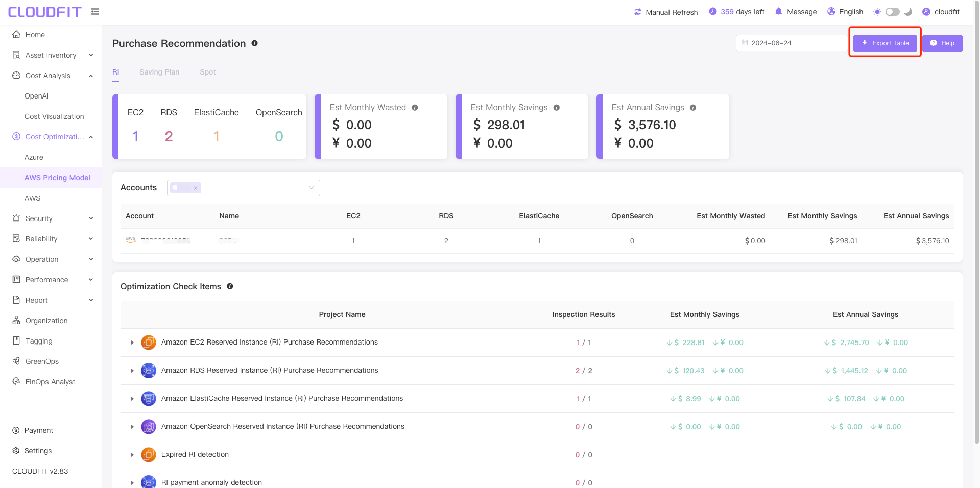Click the EC2 count in summary card
Viewport: 980px width, 488px height.
click(x=135, y=136)
